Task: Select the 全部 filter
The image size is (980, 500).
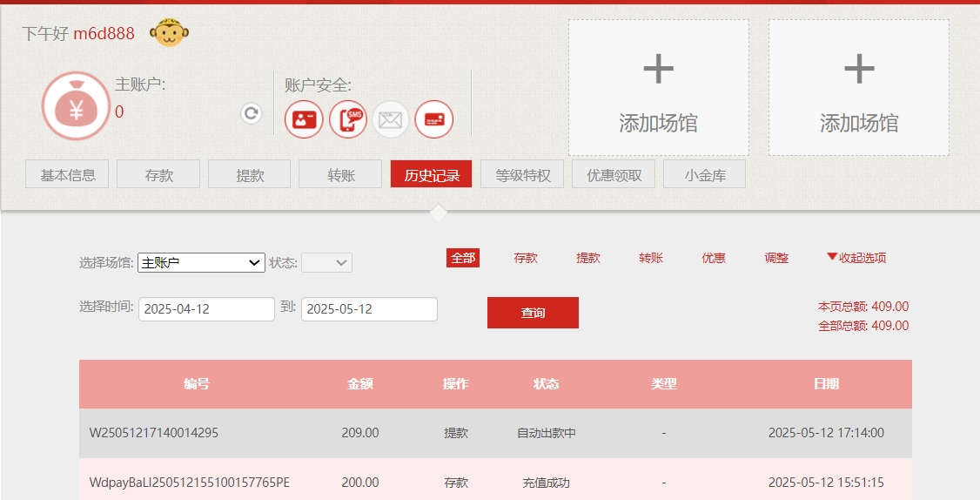Action: [x=463, y=258]
